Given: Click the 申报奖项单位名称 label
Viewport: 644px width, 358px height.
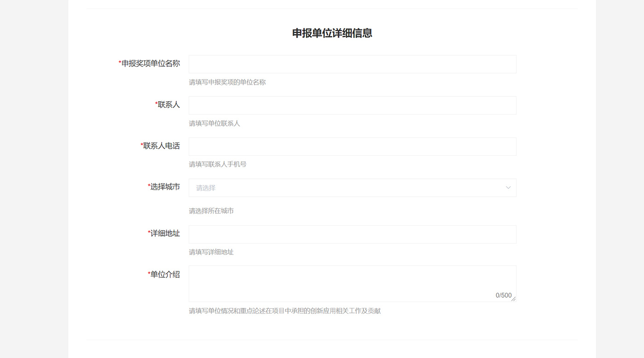Looking at the screenshot, I should click(150, 63).
